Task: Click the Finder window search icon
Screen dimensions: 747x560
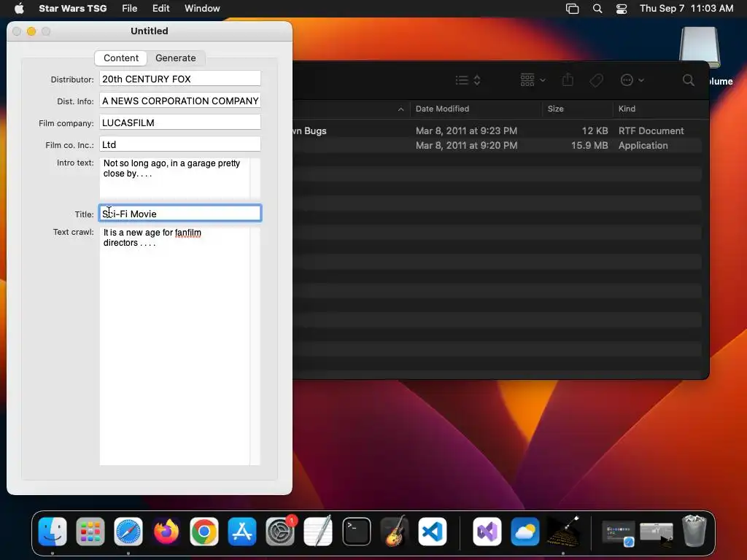Action: tap(688, 80)
